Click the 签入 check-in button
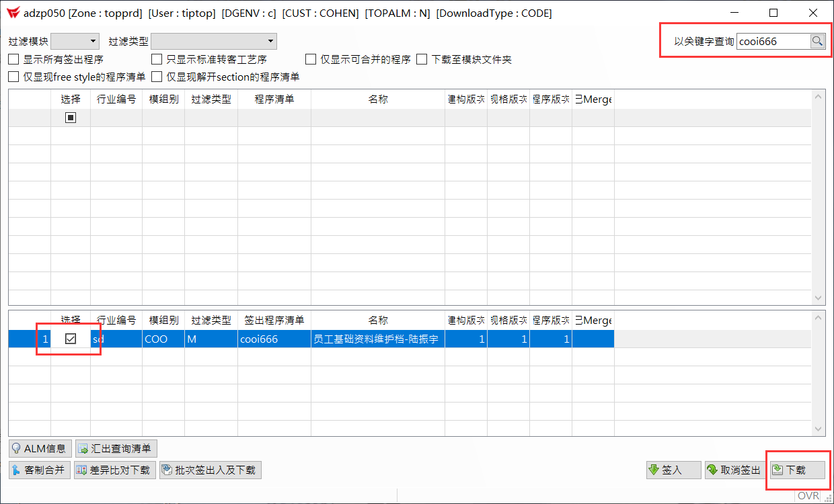The image size is (834, 504). point(674,470)
